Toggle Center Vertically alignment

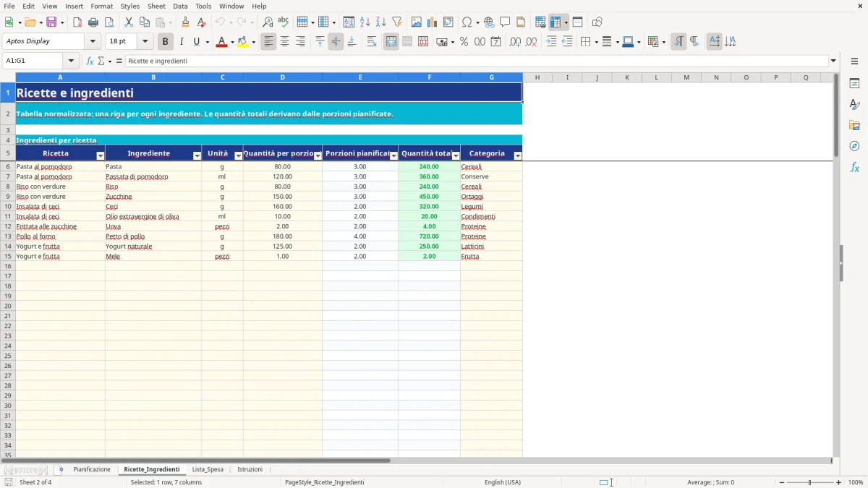point(336,42)
